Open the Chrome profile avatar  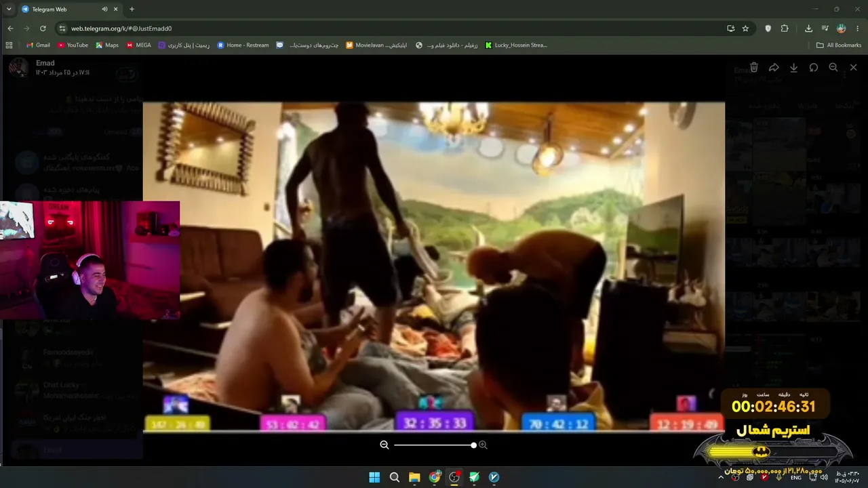coord(842,28)
